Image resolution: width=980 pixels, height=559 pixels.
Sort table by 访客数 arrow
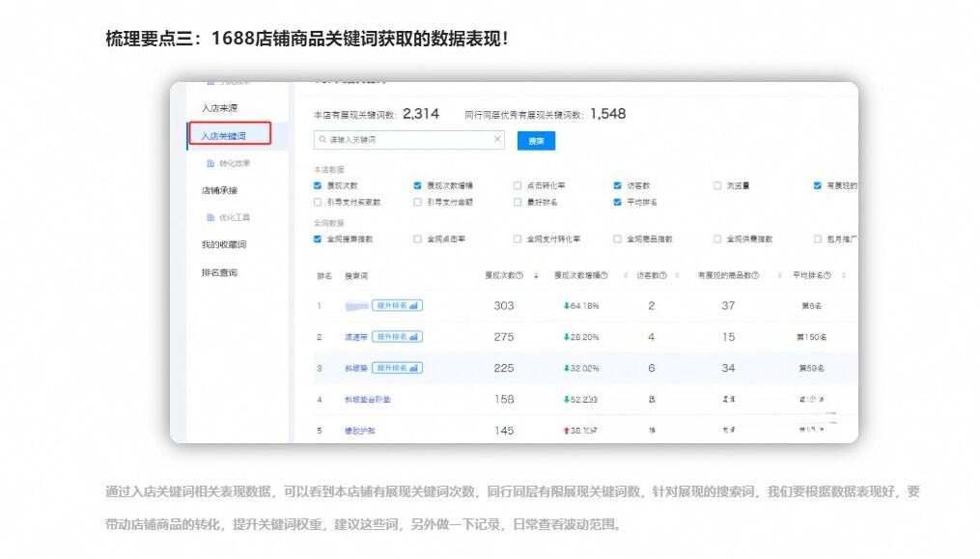pos(678,275)
